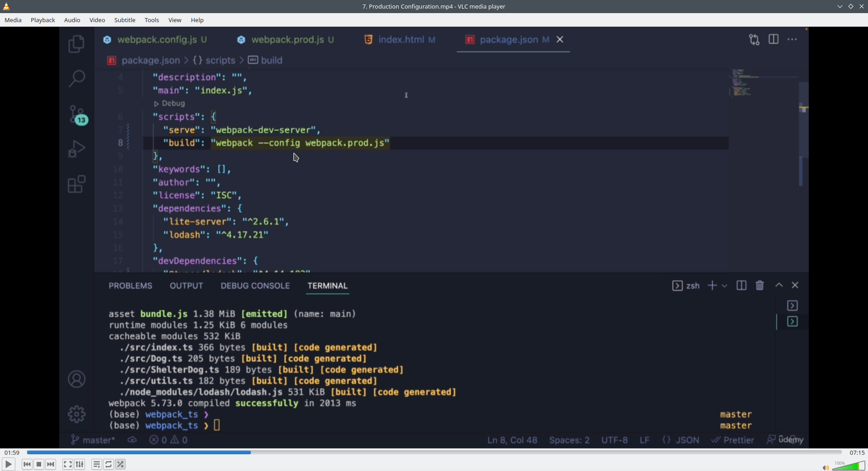Viewport: 868px width, 471px height.
Task: Open the VLC Subtitle menu
Action: click(125, 20)
